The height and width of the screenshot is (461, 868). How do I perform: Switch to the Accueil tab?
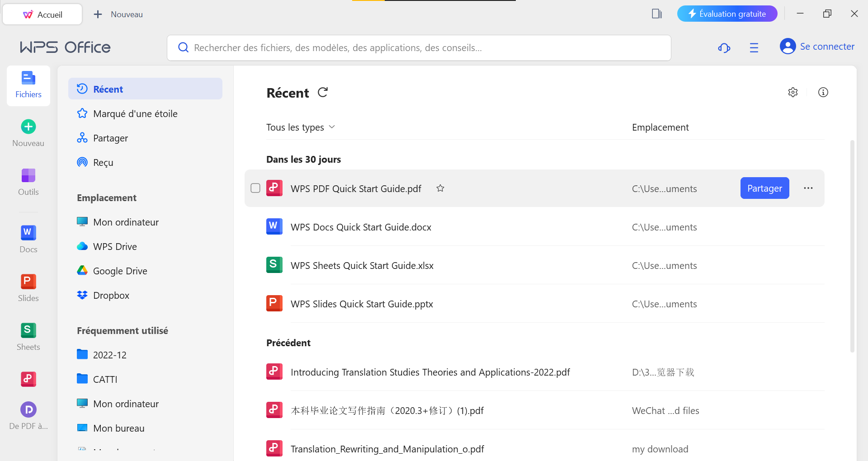42,14
